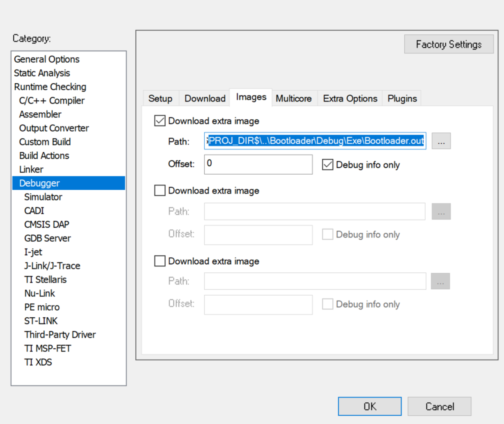
Task: Uncheck the first Download extra image checkbox
Action: 160,121
